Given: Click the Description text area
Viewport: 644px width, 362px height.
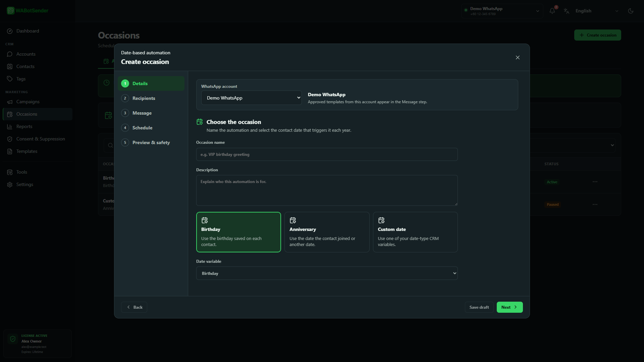Looking at the screenshot, I should (327, 190).
